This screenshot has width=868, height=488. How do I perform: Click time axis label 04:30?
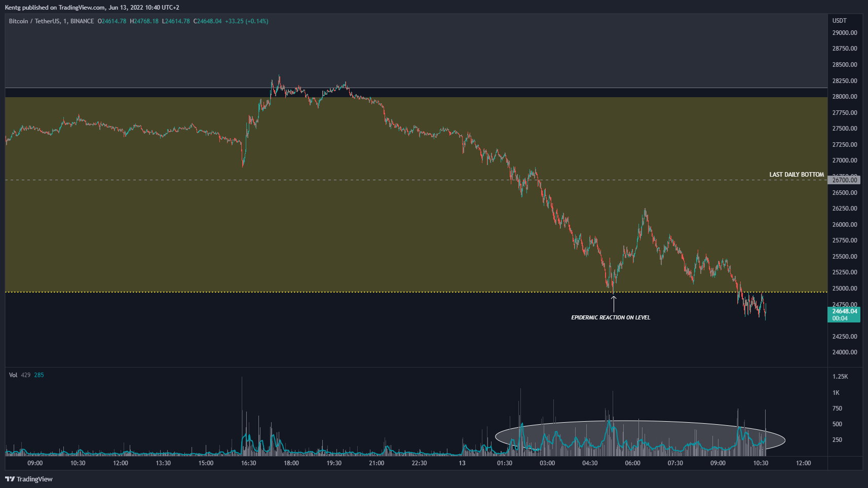point(590,463)
